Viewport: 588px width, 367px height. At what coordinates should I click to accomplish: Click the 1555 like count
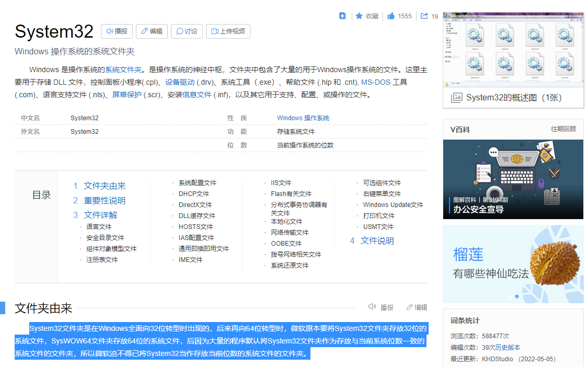(x=405, y=16)
